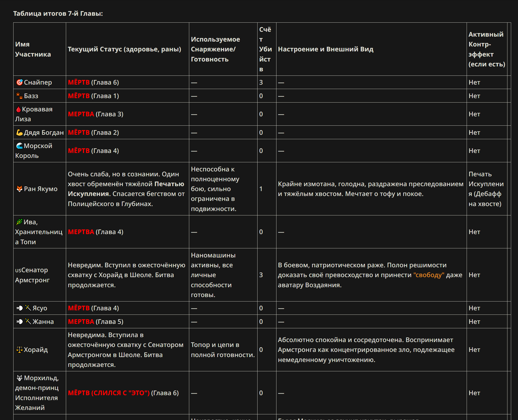Click the wolf emoji beside Морхильд
This screenshot has height=420, width=518.
19,378
